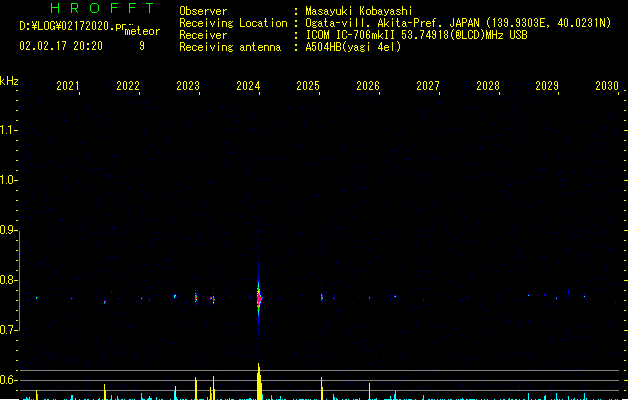Select the A504HB(yagi 4el) antenna text
Screen dimensions: 629x400
point(353,47)
